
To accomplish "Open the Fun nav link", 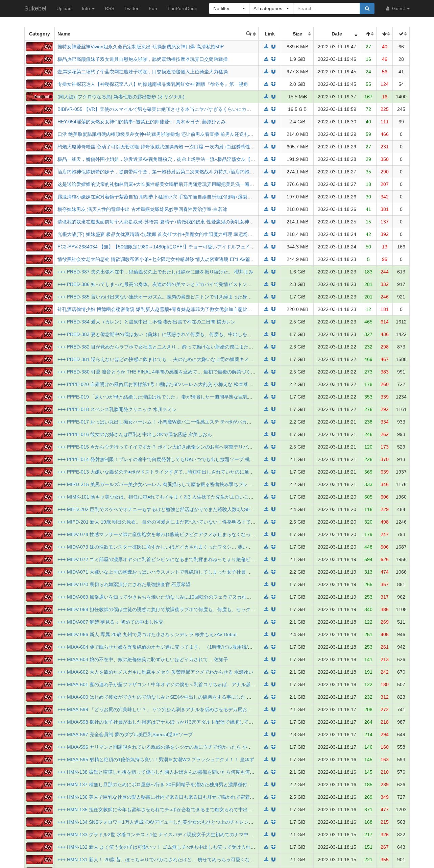I will tap(153, 8).
